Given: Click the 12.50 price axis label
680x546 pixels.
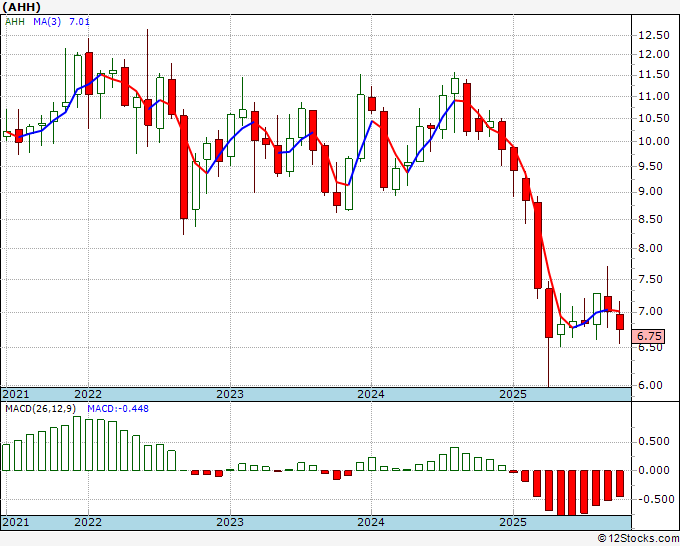Looking at the screenshot, I should point(654,36).
